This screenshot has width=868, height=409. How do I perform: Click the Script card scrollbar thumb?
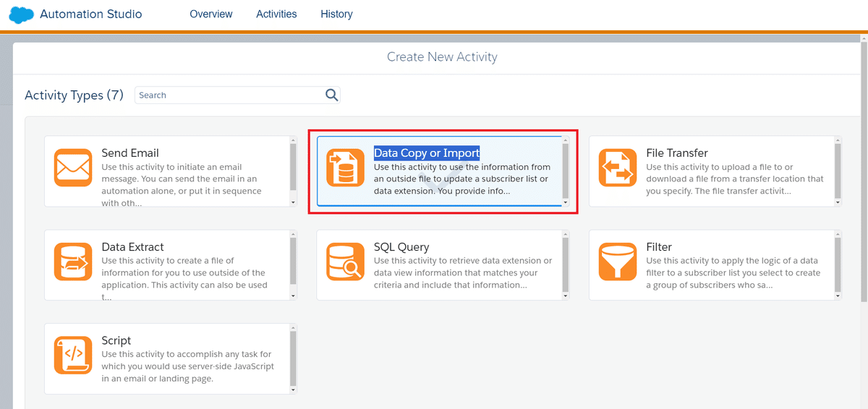(293, 357)
